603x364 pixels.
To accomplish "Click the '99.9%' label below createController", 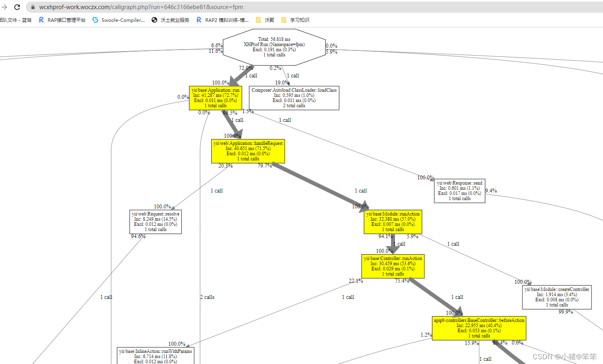I will 566,312.
